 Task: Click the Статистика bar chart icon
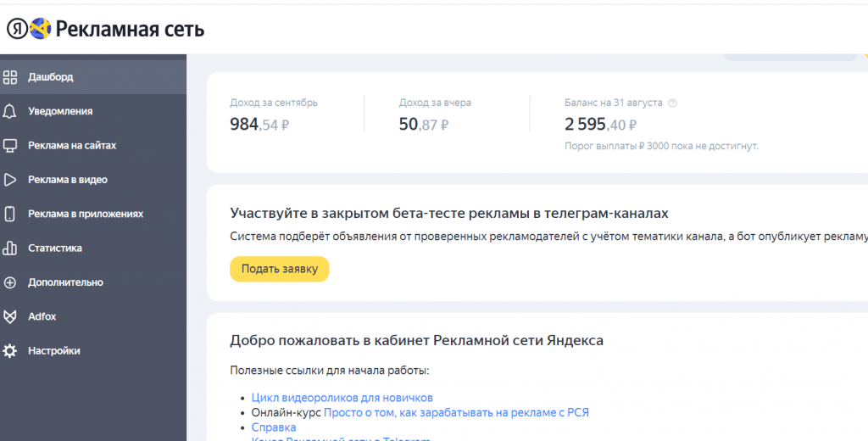pyautogui.click(x=10, y=248)
